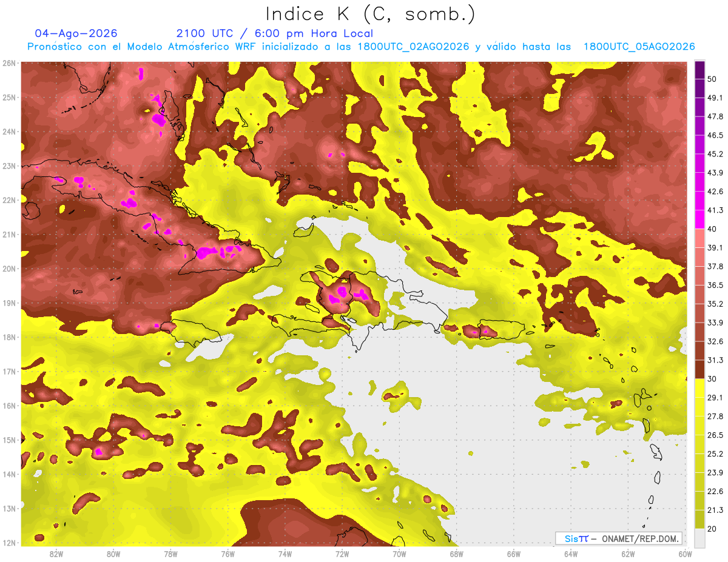The height and width of the screenshot is (562, 728).
Task: Click the dark purple colorbar segment above 50
Action: pyautogui.click(x=699, y=70)
